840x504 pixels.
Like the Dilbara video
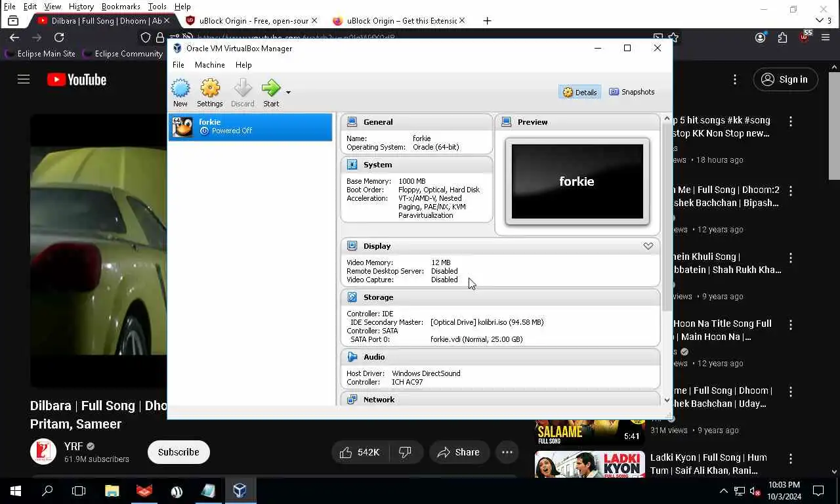[360, 452]
